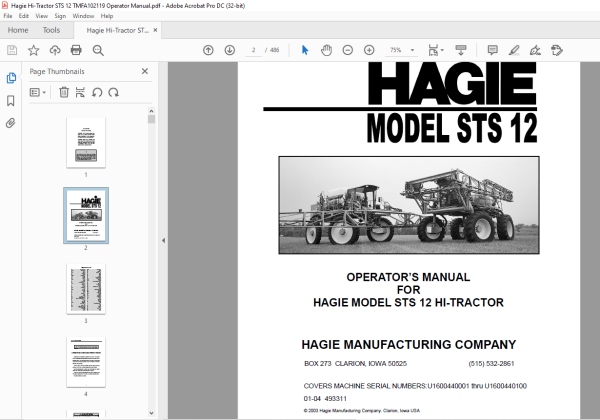Click thumbnail scrollbar up arrow
This screenshot has height=420, width=600.
(151, 111)
